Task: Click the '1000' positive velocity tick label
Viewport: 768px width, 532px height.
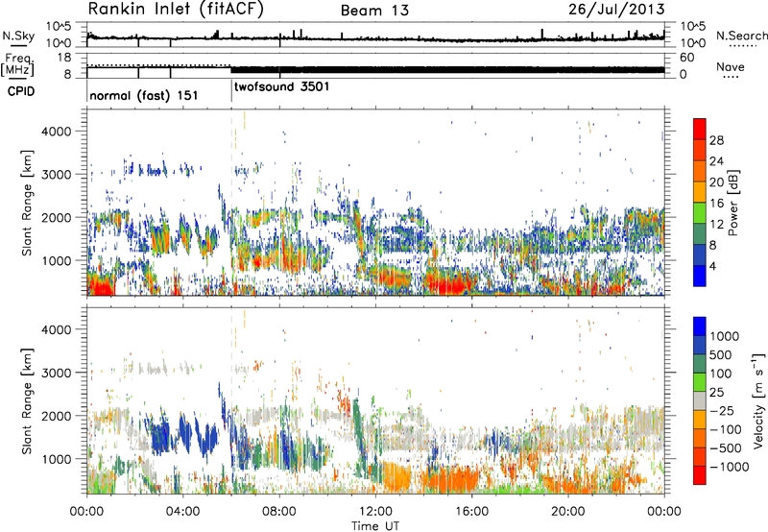Action: pos(725,336)
